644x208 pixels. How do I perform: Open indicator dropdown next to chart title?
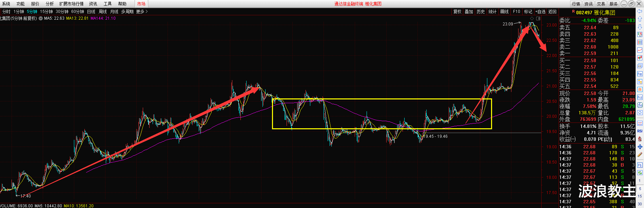(x=41, y=18)
